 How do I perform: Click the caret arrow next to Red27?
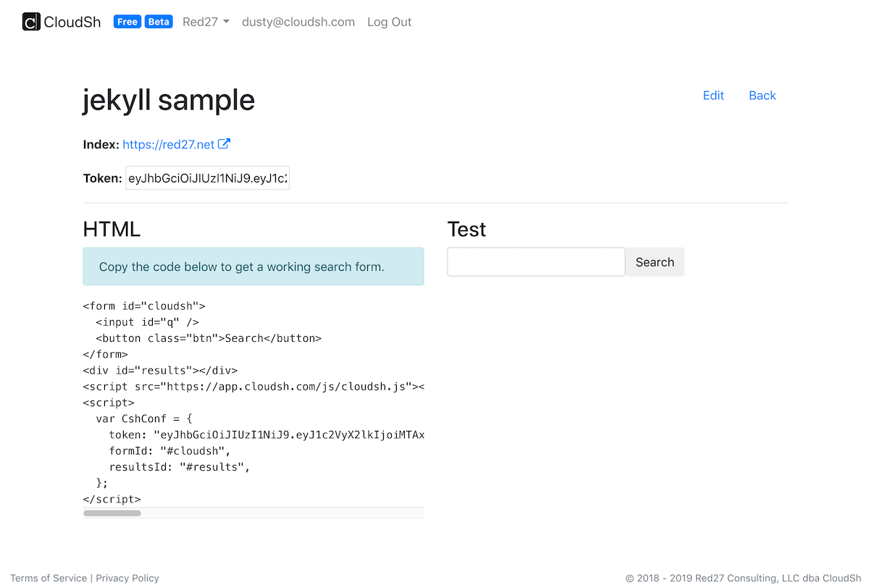point(226,22)
